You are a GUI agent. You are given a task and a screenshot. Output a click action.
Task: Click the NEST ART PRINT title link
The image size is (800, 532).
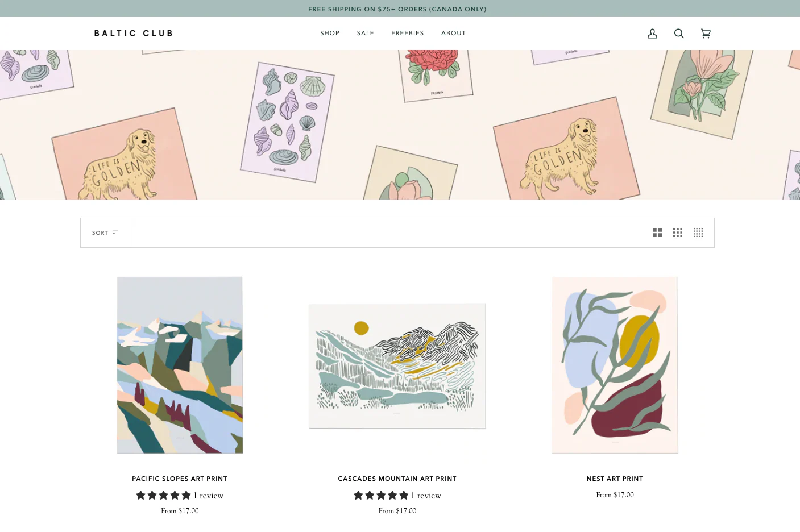coord(615,479)
